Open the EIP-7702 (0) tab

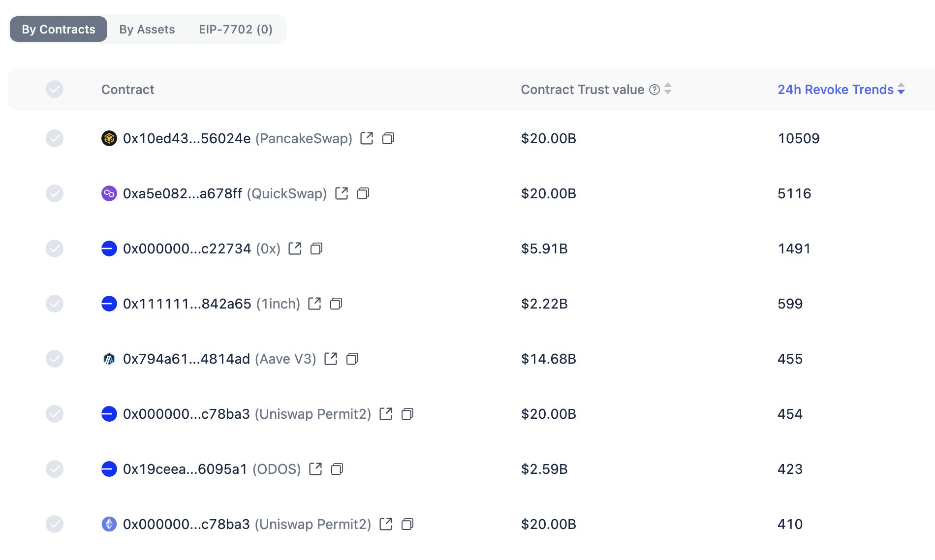(235, 30)
